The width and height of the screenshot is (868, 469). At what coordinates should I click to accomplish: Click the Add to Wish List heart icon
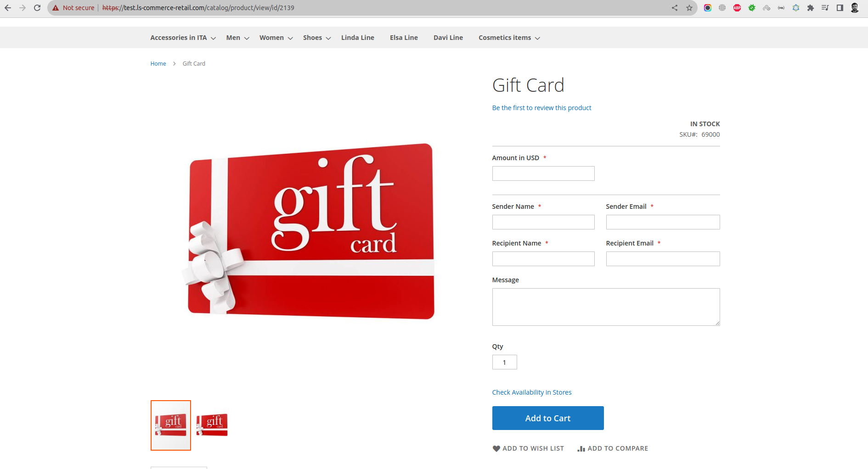click(x=496, y=449)
